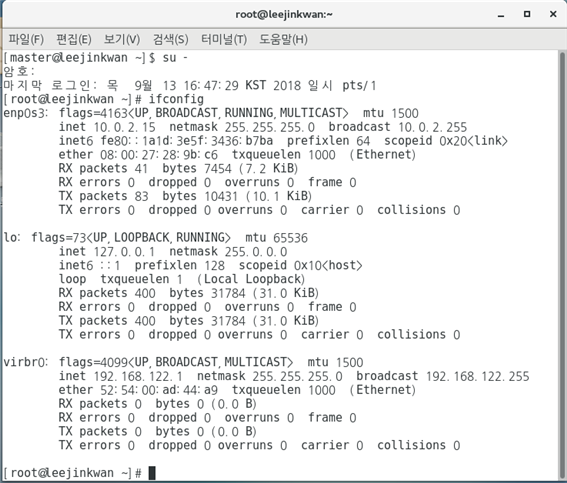Click the 암호: password prompt line
This screenshot has height=483, width=567.
coord(19,71)
